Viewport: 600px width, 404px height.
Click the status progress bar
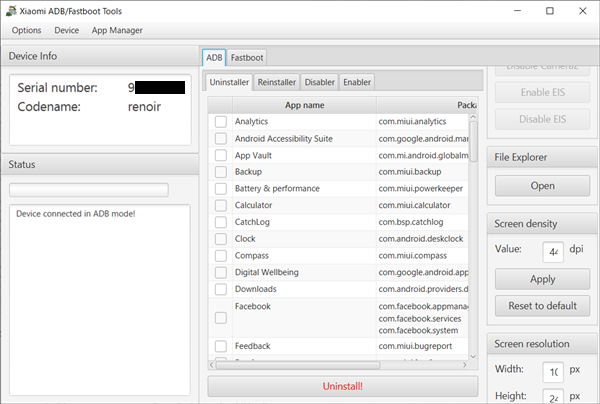(89, 190)
